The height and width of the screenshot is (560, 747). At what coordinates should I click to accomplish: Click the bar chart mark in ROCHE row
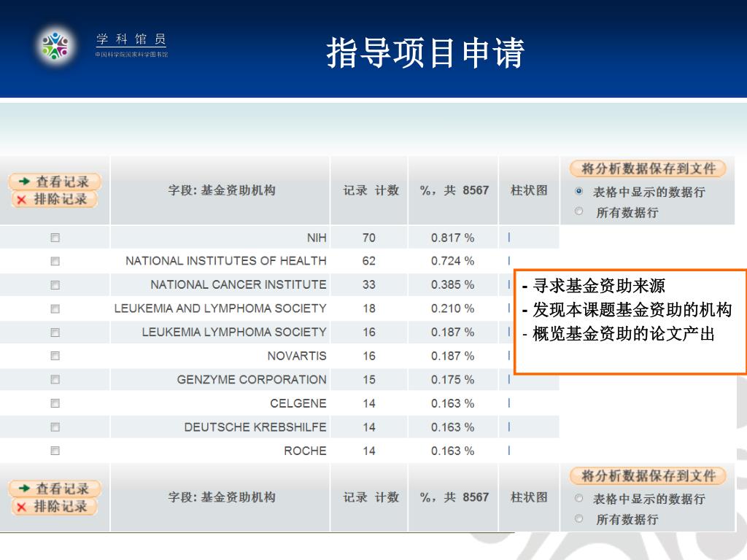point(508,450)
